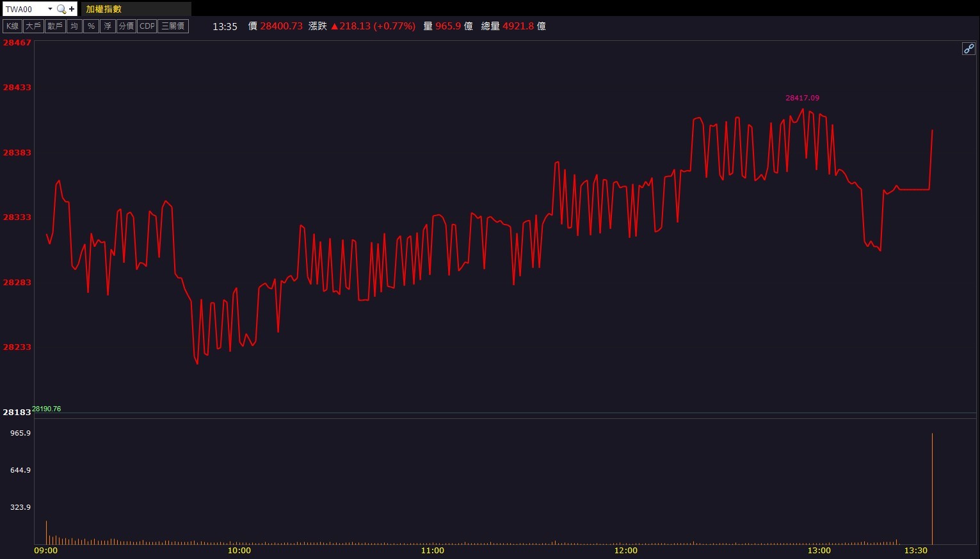Click the plus icon beside the search magnifier

click(x=72, y=9)
